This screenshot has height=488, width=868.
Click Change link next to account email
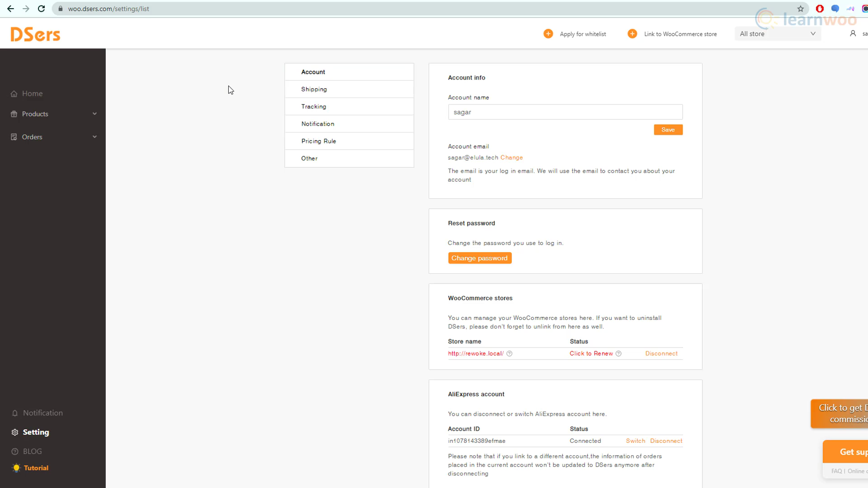pos(511,158)
